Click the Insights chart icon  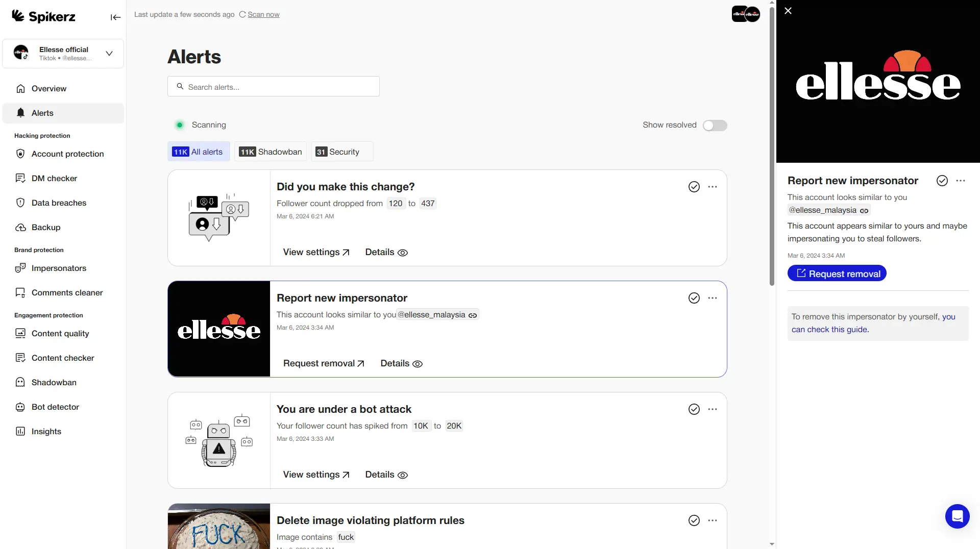(x=20, y=432)
